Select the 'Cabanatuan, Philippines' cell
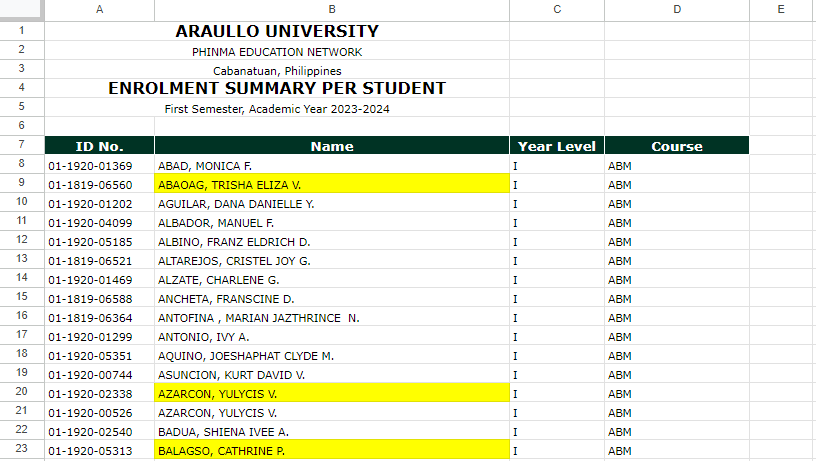Image resolution: width=816 pixels, height=461 pixels. [x=277, y=70]
